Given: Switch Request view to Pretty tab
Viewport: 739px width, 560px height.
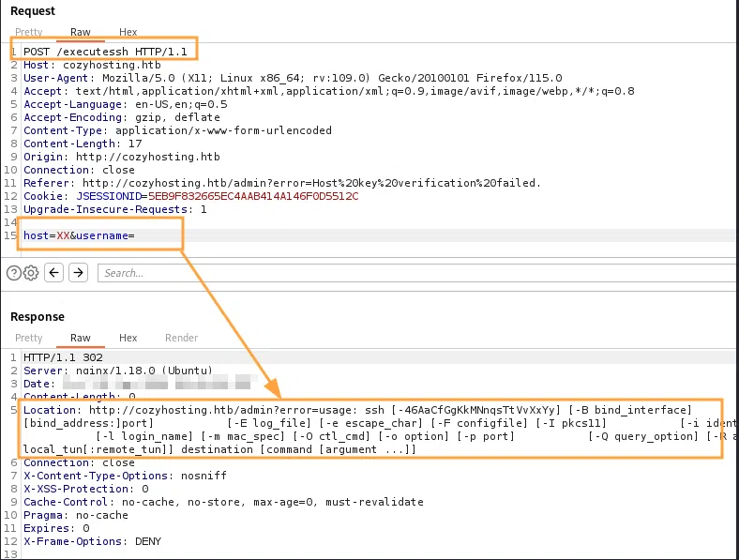Looking at the screenshot, I should [29, 32].
